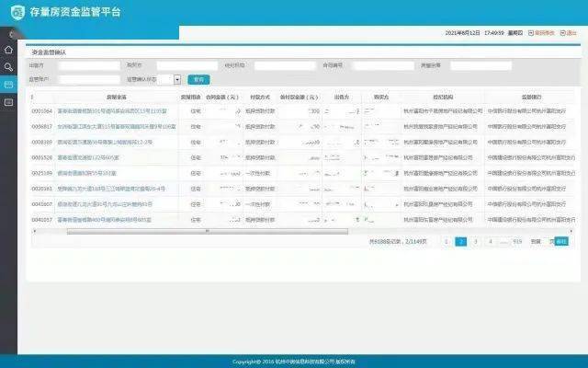The height and width of the screenshot is (368, 588).
Task: Select the highlighted card icon in sidebar
Action: [x=8, y=85]
